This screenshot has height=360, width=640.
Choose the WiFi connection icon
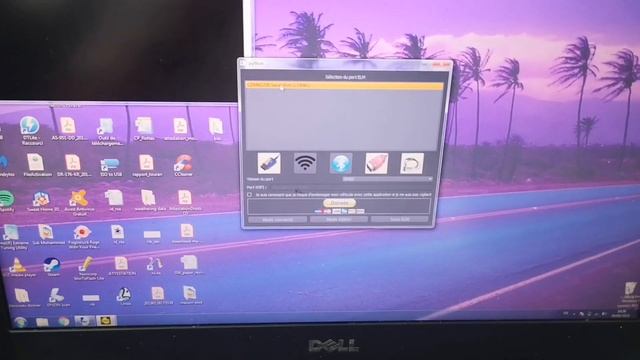[305, 163]
